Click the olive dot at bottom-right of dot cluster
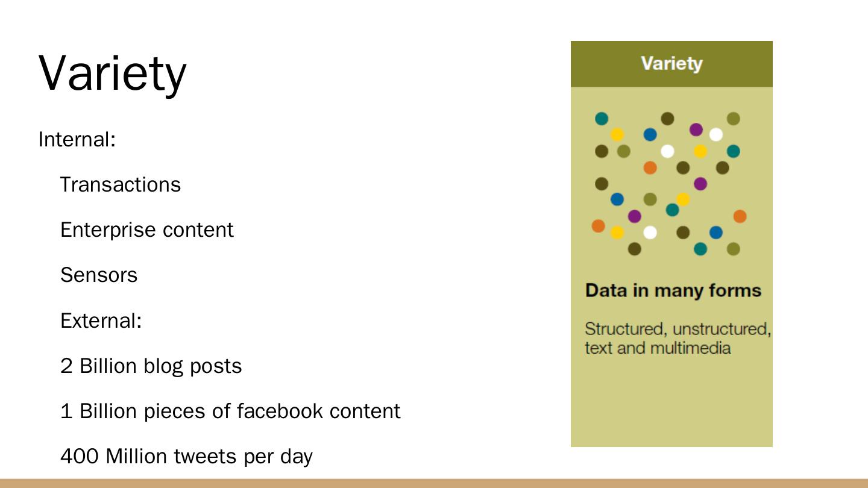The image size is (868, 488). pos(733,249)
